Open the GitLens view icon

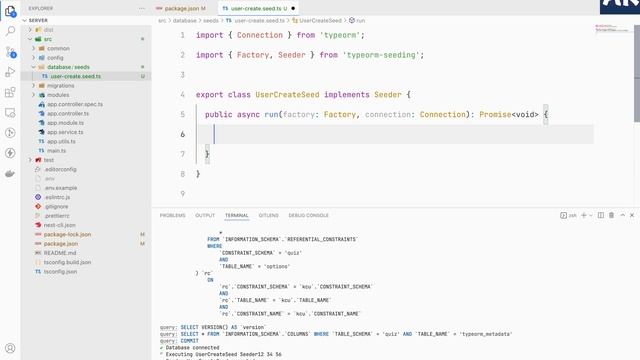[x=10, y=133]
